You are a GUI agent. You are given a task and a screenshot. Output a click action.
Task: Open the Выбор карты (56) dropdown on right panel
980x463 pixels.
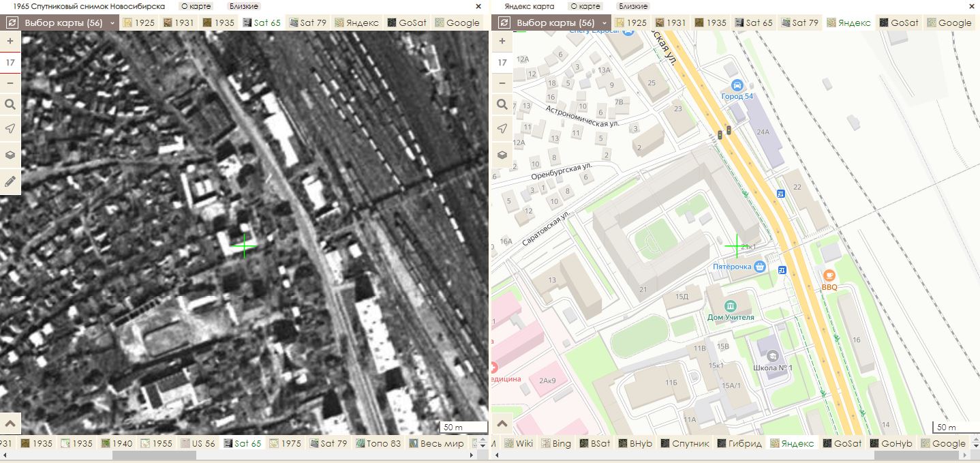click(562, 23)
